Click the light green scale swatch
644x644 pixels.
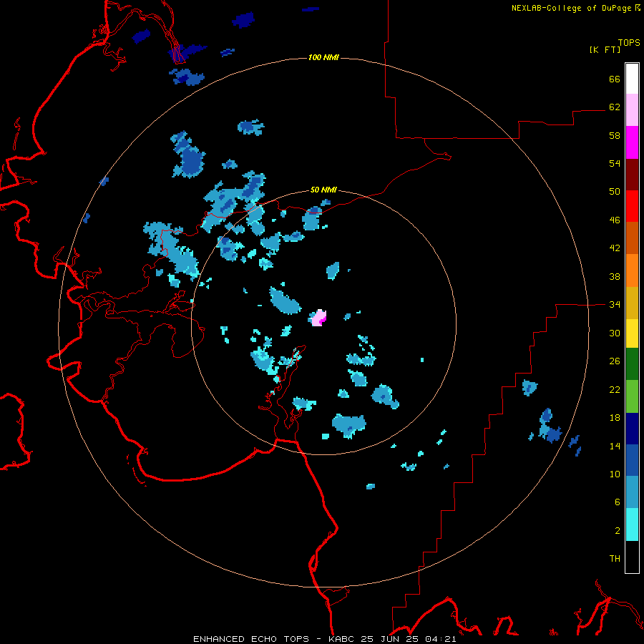(632, 396)
